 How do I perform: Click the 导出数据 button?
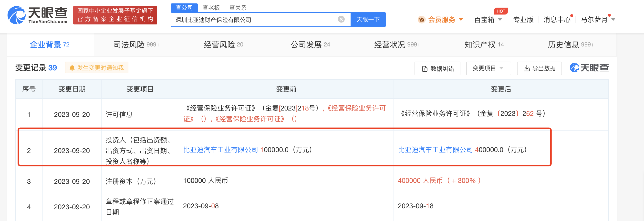click(540, 68)
